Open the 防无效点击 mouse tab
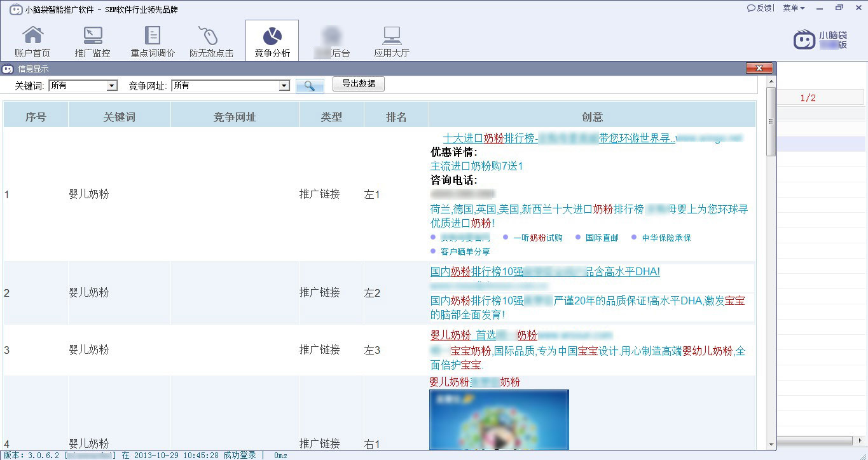The image size is (868, 460). (x=211, y=41)
